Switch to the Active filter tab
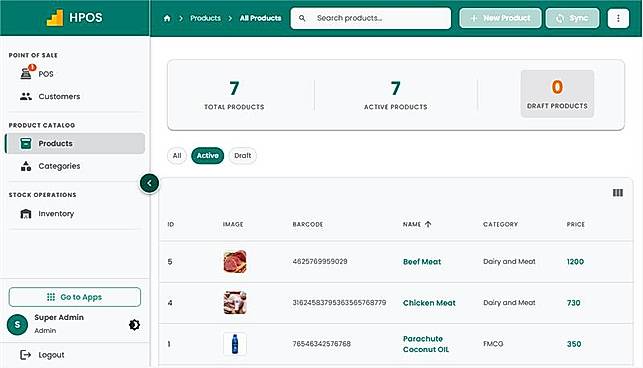Screen dimensions: 643x368 pos(207,155)
